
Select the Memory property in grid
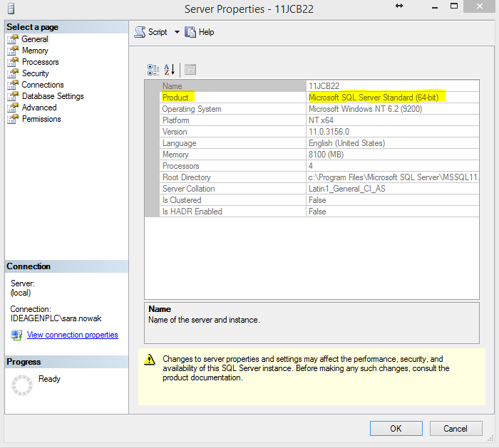pyautogui.click(x=175, y=155)
